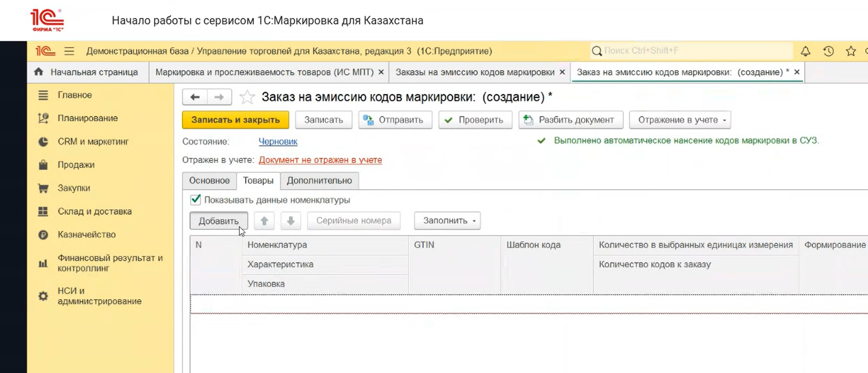Image resolution: width=868 pixels, height=373 pixels.
Task: Open the Казначейство section
Action: (x=87, y=235)
